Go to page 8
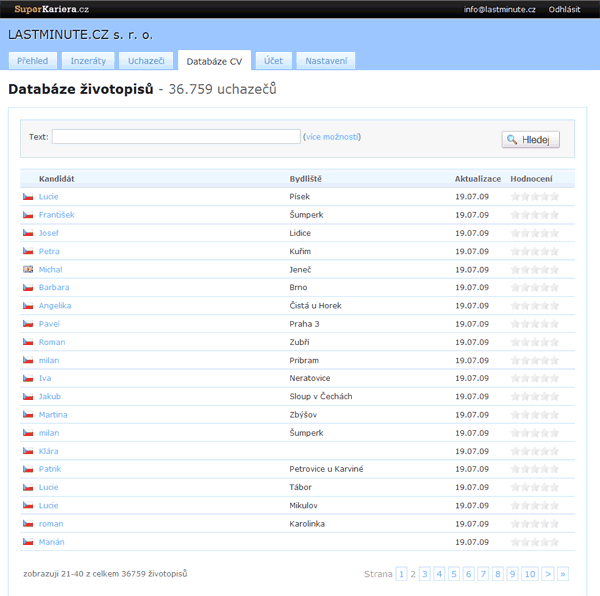The height and width of the screenshot is (596, 600). tap(498, 574)
